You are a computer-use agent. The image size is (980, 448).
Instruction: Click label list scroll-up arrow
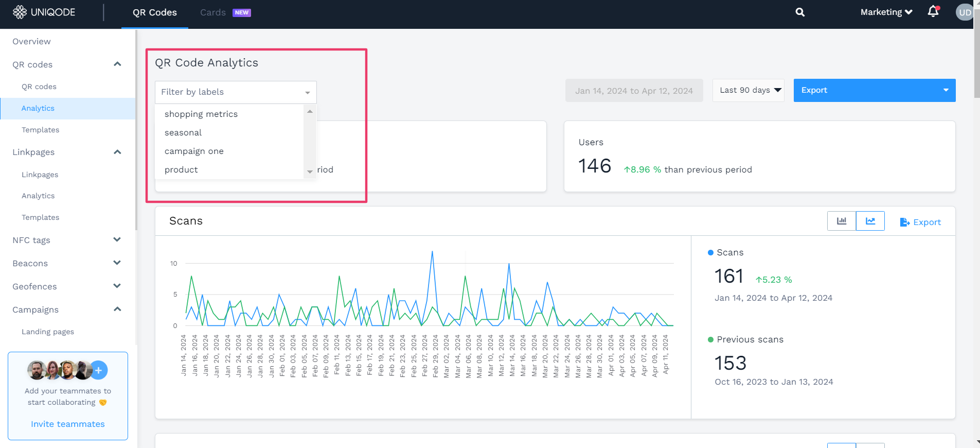[310, 111]
